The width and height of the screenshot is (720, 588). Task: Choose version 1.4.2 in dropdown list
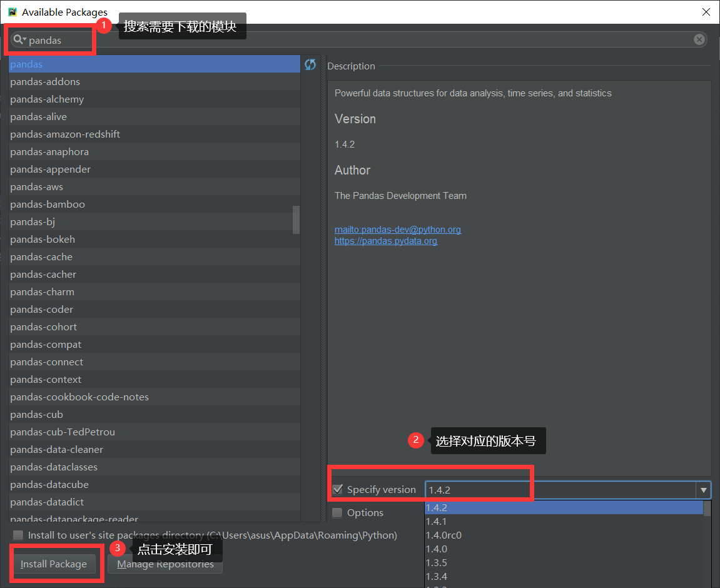click(564, 508)
